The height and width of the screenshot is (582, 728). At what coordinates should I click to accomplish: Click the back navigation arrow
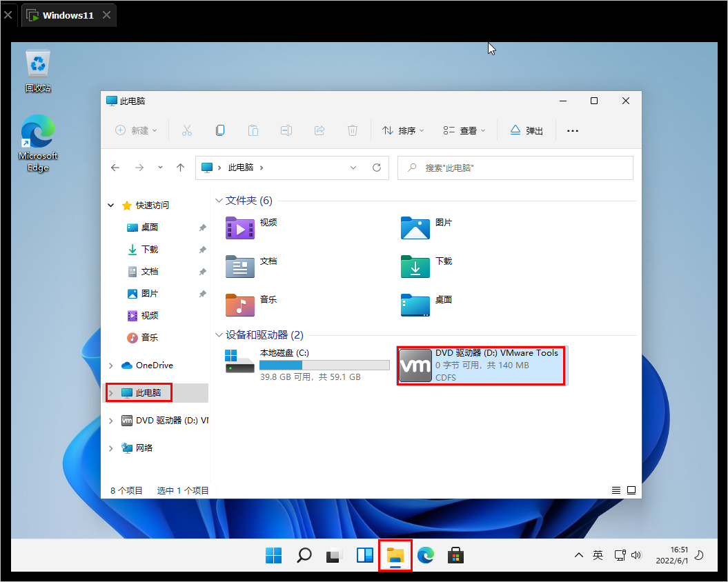pos(115,167)
